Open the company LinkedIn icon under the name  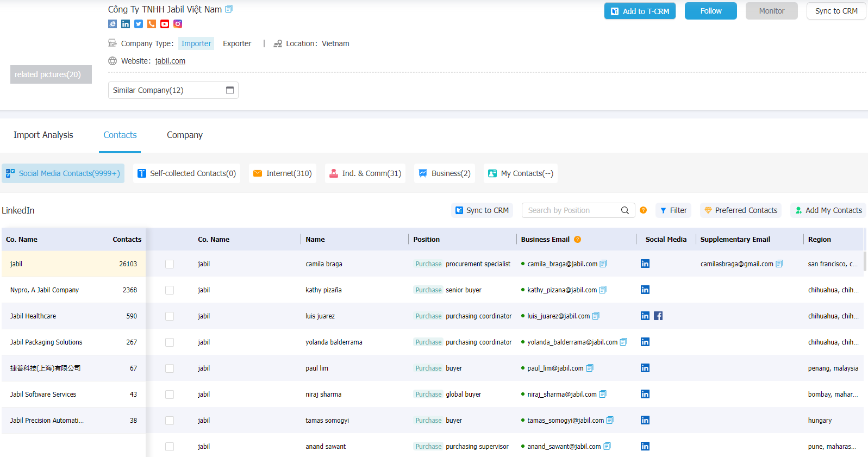coord(126,24)
